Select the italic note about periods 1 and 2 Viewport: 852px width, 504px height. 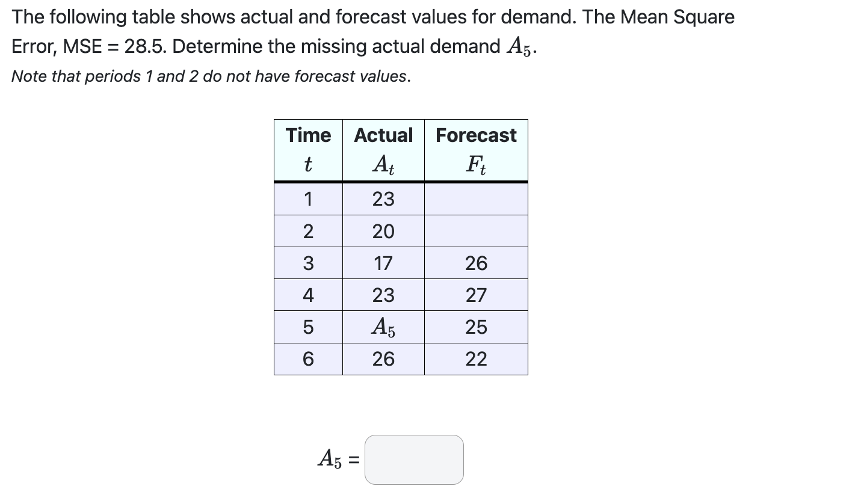click(211, 76)
